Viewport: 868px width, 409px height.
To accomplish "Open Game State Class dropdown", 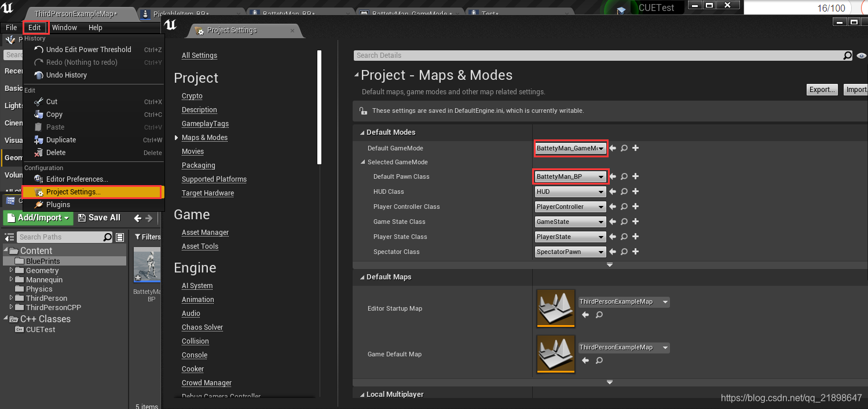I will coord(570,222).
